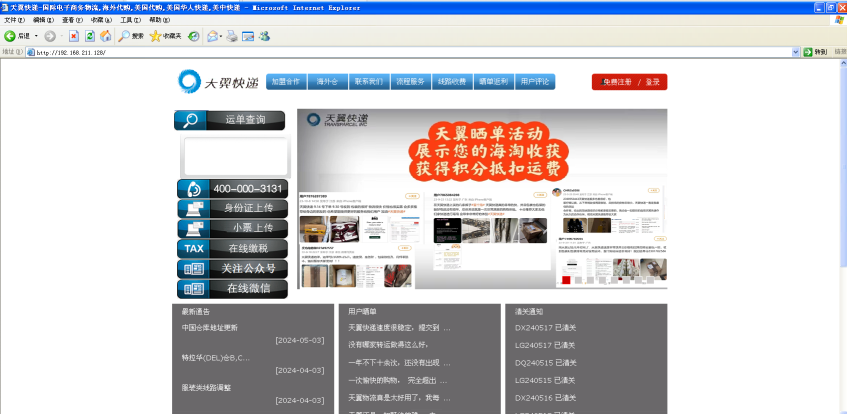Open the 工具 (Tools) menu
This screenshot has width=847, height=414.
(130, 20)
